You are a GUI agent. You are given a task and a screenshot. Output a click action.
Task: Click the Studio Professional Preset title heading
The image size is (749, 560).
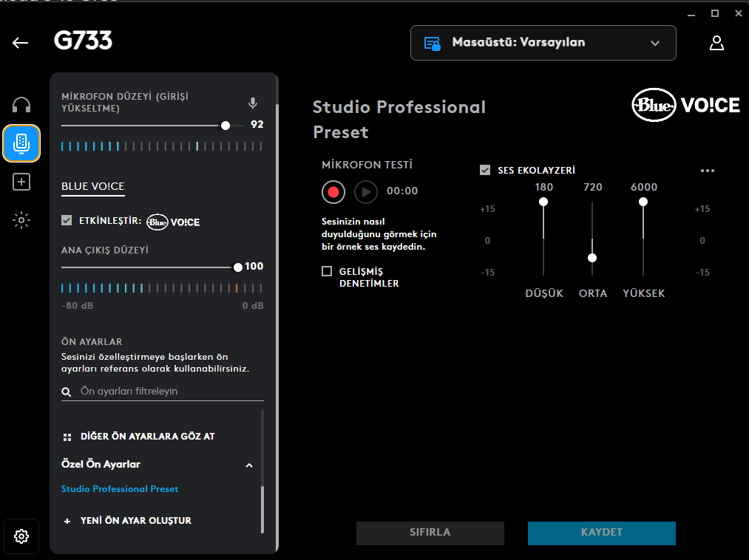pyautogui.click(x=399, y=120)
